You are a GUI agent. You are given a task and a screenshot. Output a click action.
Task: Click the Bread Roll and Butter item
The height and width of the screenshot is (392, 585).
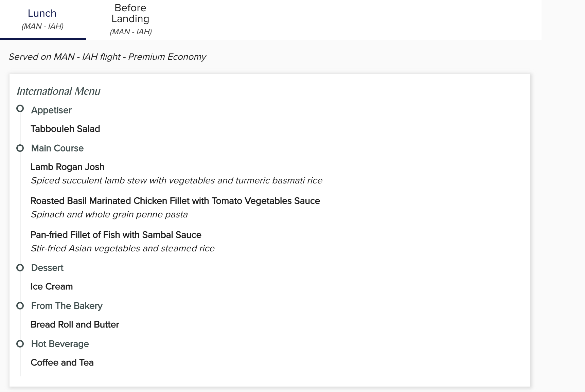tap(75, 324)
